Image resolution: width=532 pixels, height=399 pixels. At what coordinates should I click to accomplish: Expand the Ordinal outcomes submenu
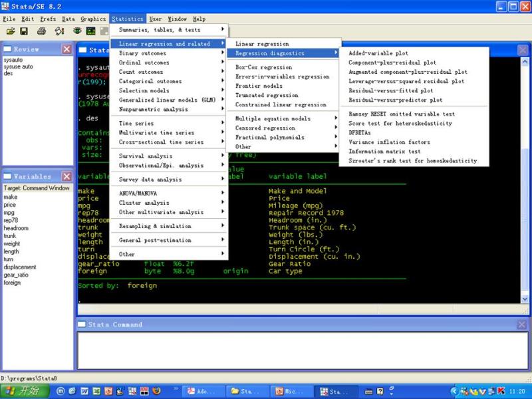click(169, 63)
